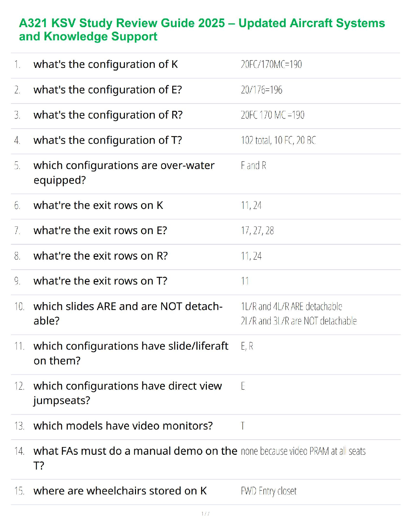
Task: Select the "2L/R and 3L/R are NOT detachable" line
Action: (x=299, y=321)
